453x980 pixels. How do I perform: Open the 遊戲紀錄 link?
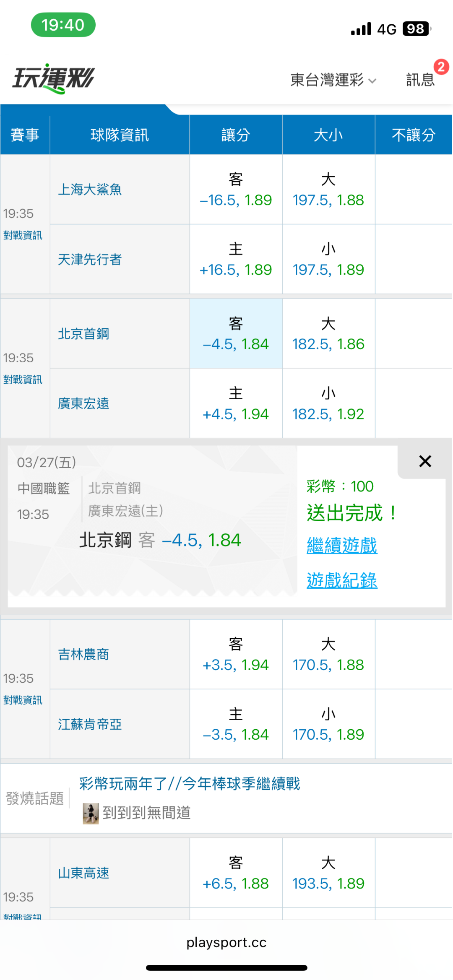click(x=342, y=580)
